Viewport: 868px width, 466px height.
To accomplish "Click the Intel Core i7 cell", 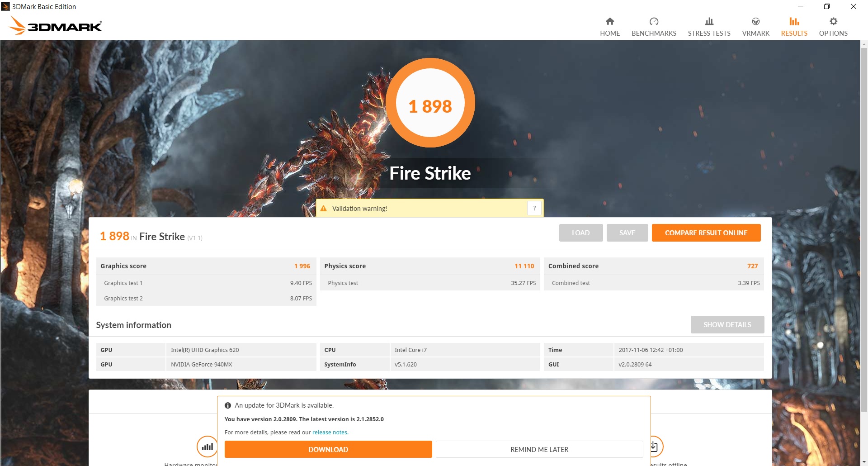I will tap(465, 350).
